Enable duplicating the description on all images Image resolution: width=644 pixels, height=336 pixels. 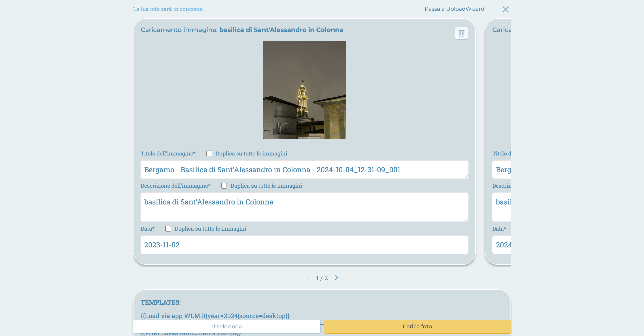(224, 186)
